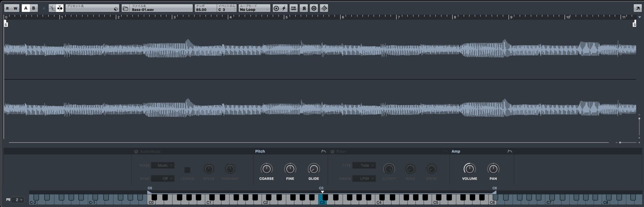Open preset browser icon in preset field
This screenshot has height=207, width=644.
click(x=116, y=9)
